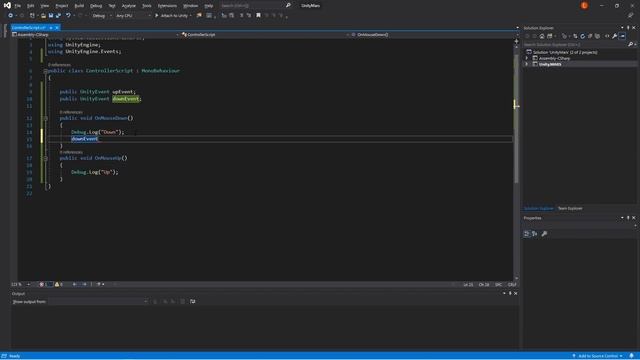Click the Show All Files icon in Solution Explorer
The height and width of the screenshot is (360, 640).
tap(598, 36)
